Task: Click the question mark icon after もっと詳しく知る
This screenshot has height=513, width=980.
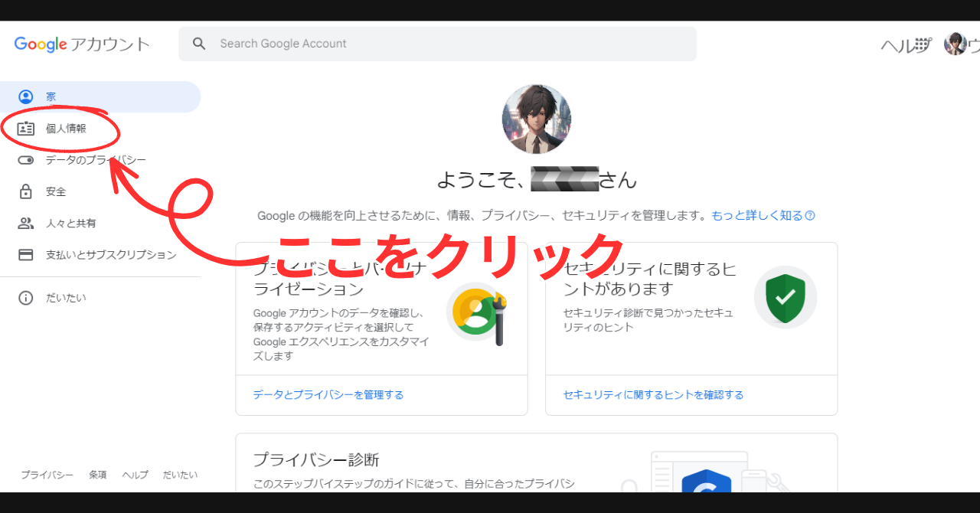Action: point(810,215)
